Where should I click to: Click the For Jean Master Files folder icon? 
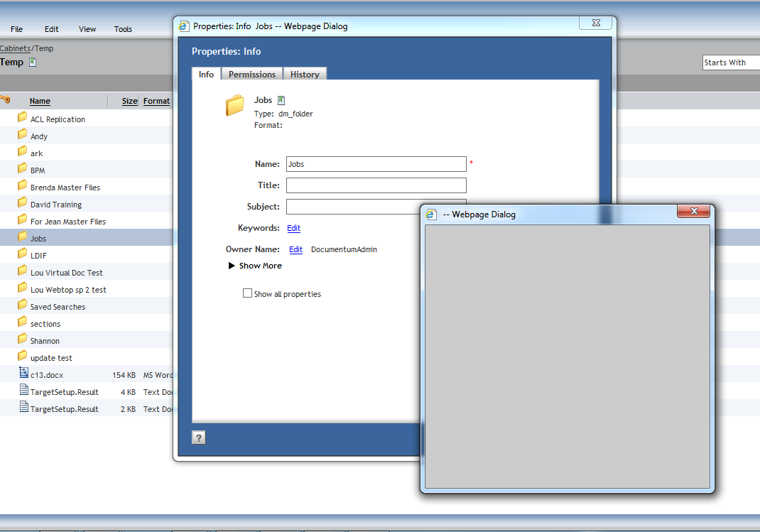coord(22,219)
